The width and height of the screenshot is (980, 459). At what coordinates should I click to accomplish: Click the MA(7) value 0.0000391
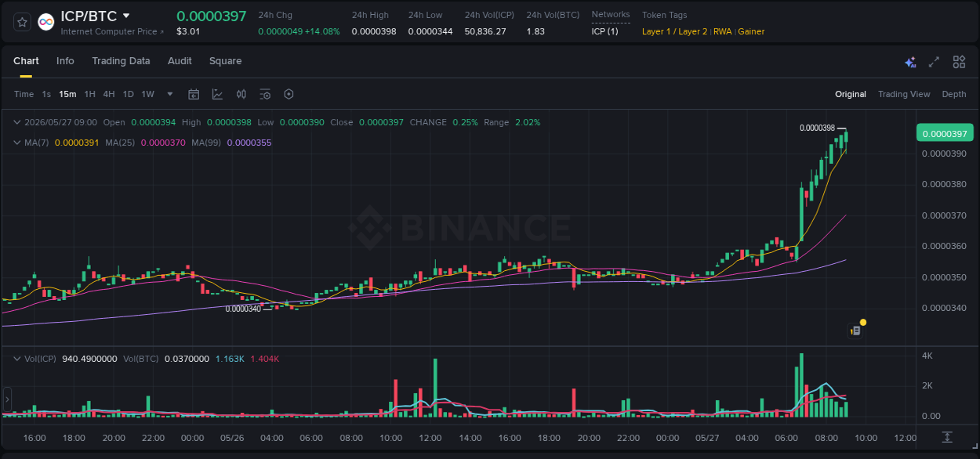coord(77,143)
